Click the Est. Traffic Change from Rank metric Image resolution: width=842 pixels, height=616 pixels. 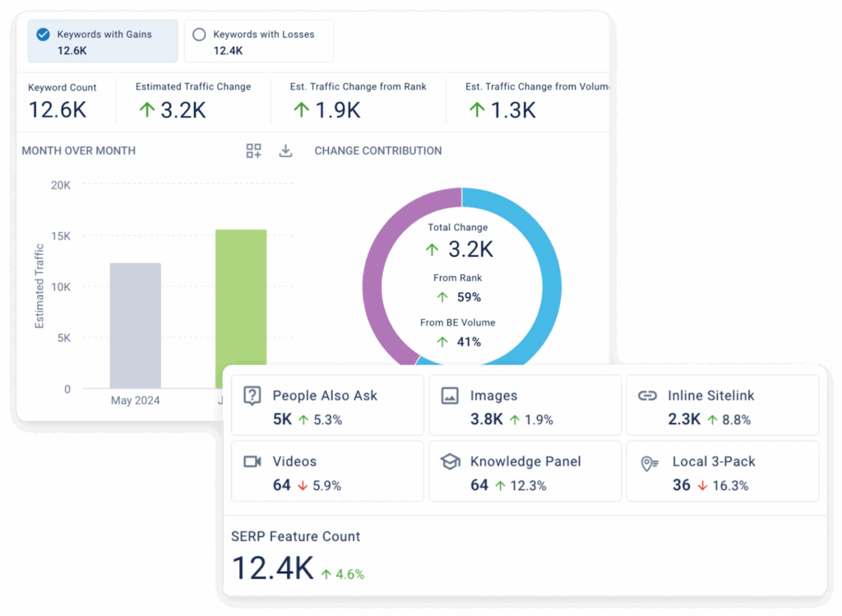[x=358, y=100]
